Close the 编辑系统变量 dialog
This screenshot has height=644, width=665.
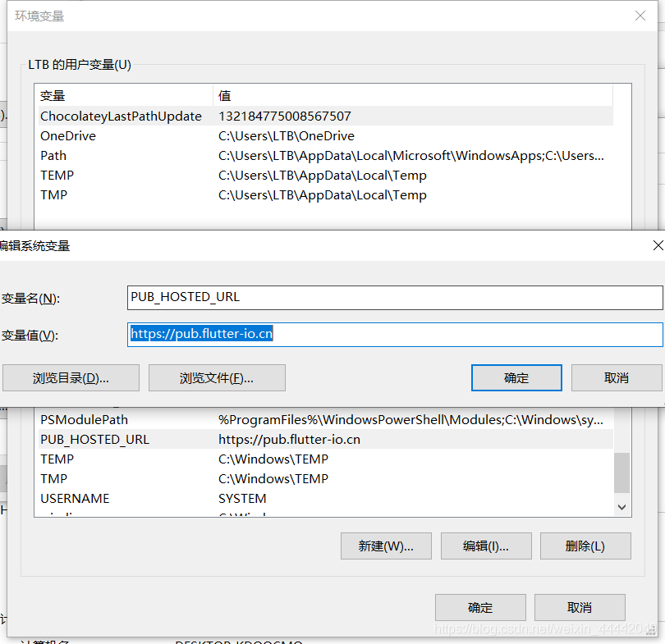[x=658, y=245]
